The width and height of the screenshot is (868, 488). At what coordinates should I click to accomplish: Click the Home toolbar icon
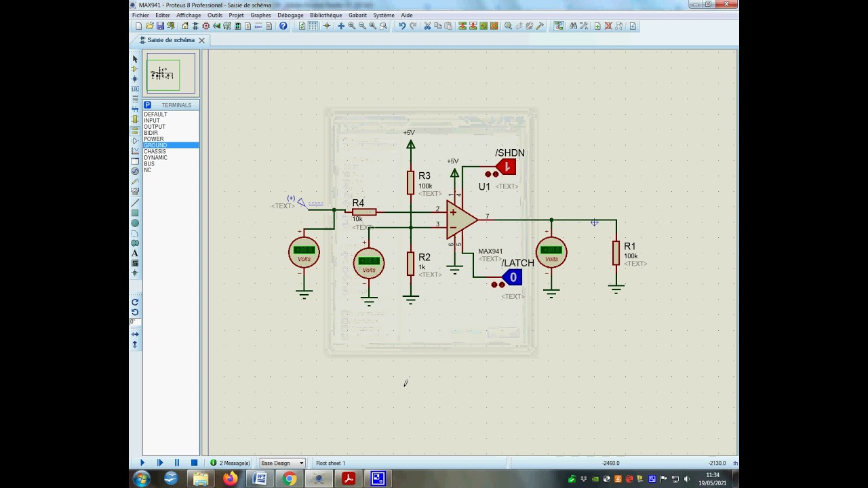tap(184, 26)
